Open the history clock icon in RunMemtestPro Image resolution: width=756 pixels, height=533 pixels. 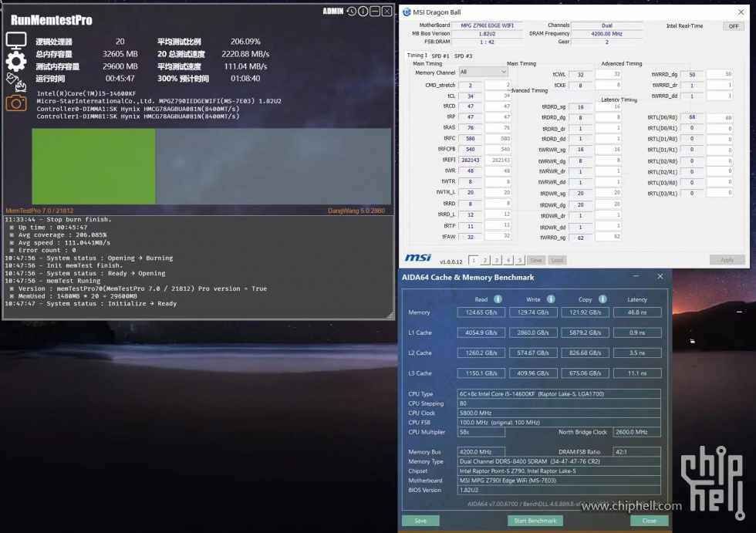tap(351, 11)
